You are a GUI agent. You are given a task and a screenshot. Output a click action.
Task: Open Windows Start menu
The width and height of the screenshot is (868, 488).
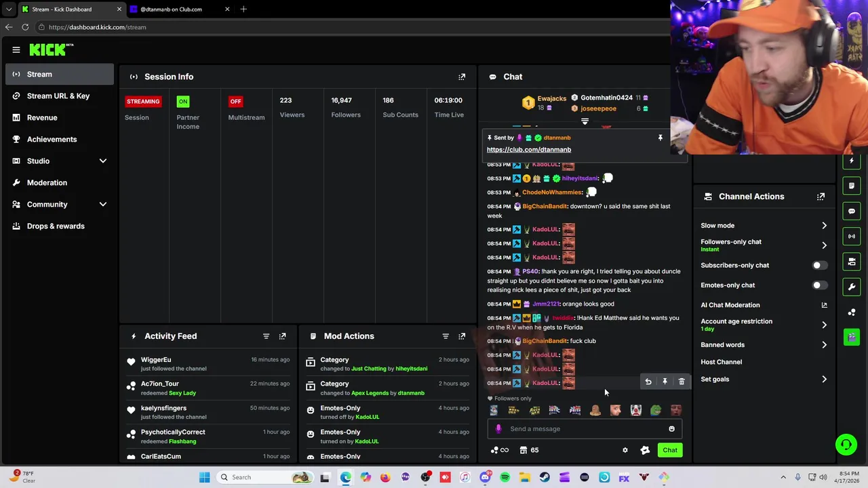pyautogui.click(x=204, y=477)
